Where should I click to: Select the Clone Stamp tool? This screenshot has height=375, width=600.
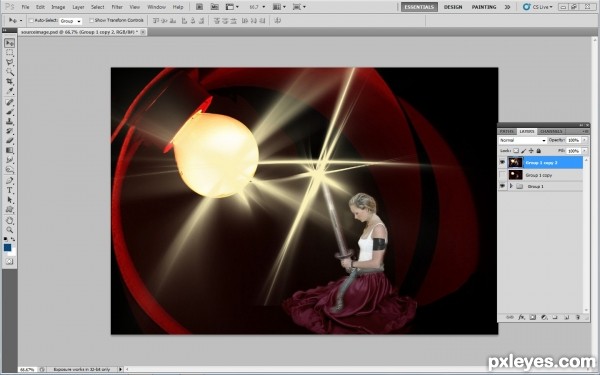[9, 121]
